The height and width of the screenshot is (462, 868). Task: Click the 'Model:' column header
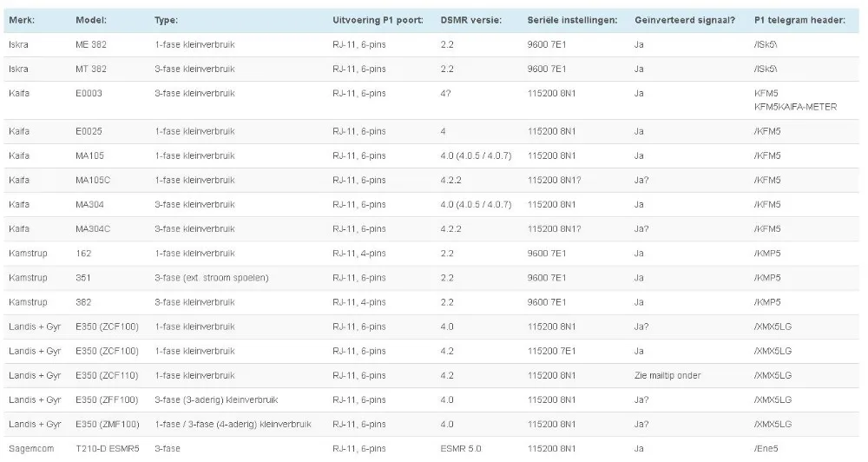point(91,20)
